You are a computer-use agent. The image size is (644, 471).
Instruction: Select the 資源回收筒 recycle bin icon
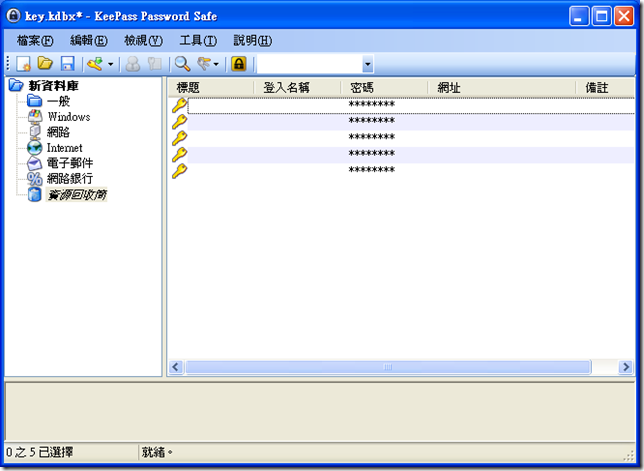coord(34,194)
